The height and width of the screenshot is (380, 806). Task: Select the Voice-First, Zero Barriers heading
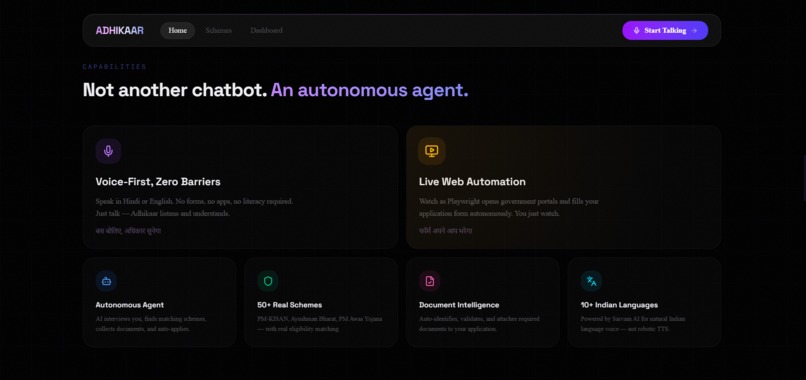[158, 182]
